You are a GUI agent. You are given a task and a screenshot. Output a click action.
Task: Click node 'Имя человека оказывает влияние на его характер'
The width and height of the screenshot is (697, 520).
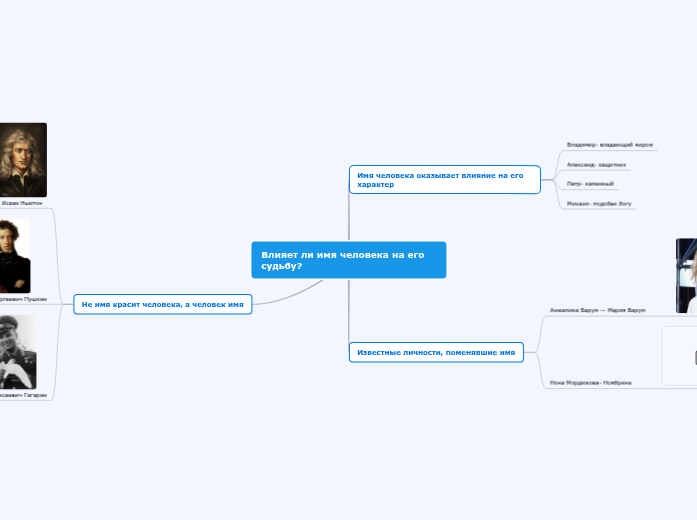click(x=444, y=180)
